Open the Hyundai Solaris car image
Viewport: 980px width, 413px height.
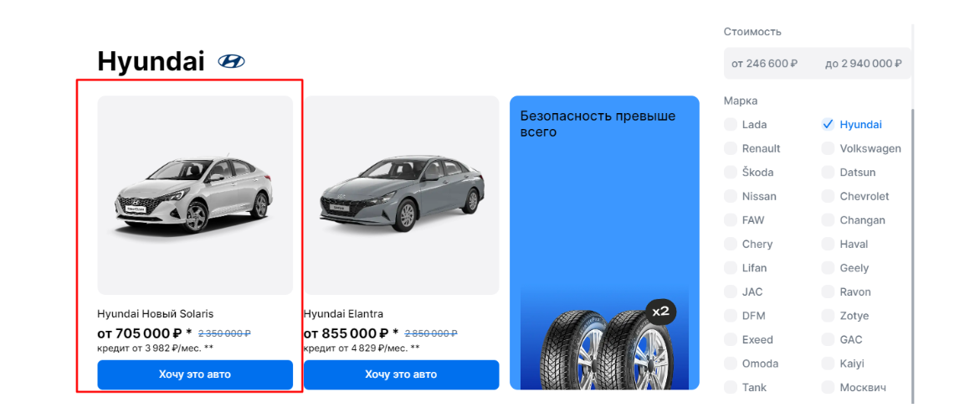click(195, 195)
